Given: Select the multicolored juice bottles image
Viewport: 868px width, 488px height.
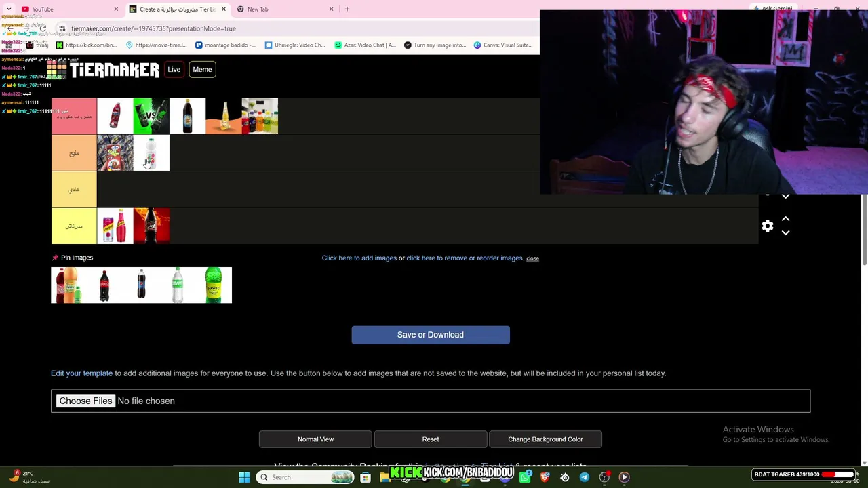Looking at the screenshot, I should (x=260, y=116).
